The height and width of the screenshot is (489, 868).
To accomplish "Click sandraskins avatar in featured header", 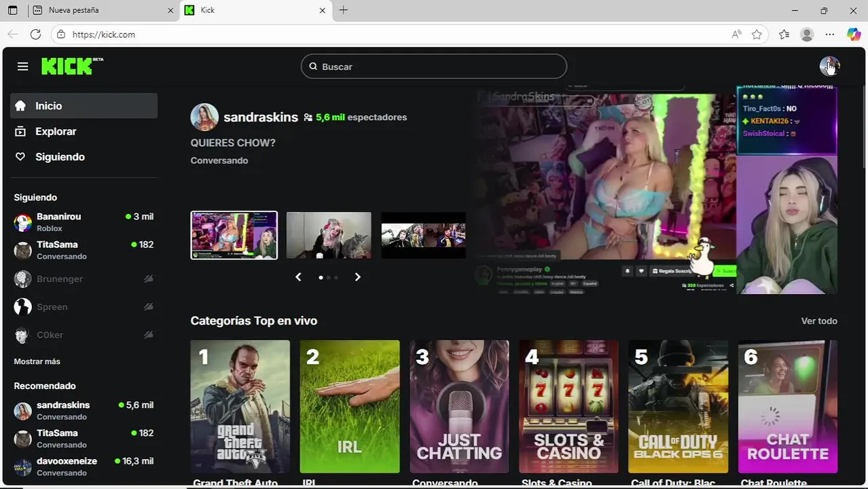I will [x=204, y=117].
